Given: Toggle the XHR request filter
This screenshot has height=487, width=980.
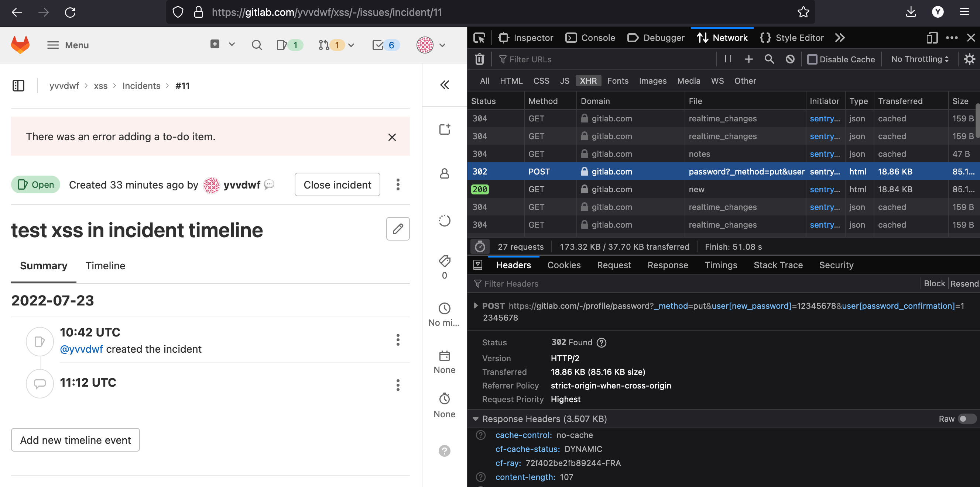Looking at the screenshot, I should pyautogui.click(x=588, y=80).
